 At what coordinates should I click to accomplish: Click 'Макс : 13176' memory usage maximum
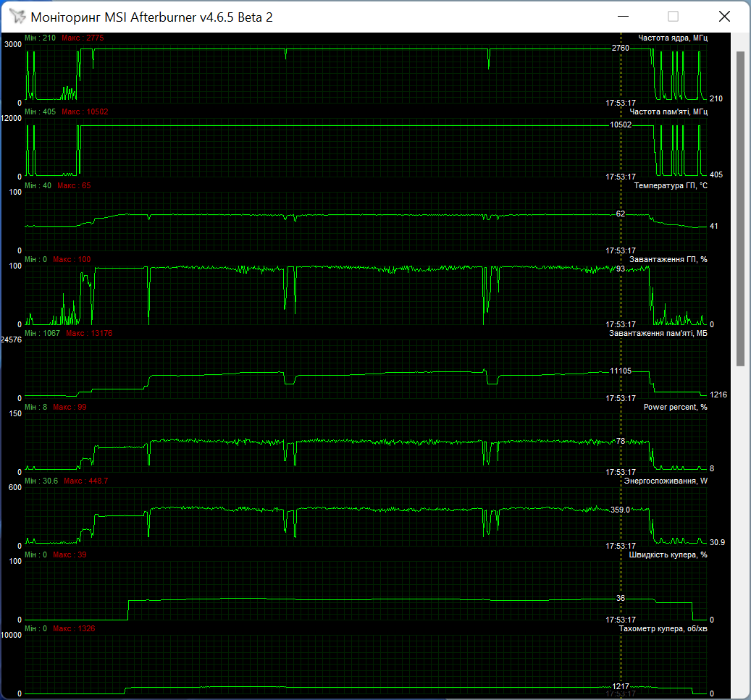point(89,333)
